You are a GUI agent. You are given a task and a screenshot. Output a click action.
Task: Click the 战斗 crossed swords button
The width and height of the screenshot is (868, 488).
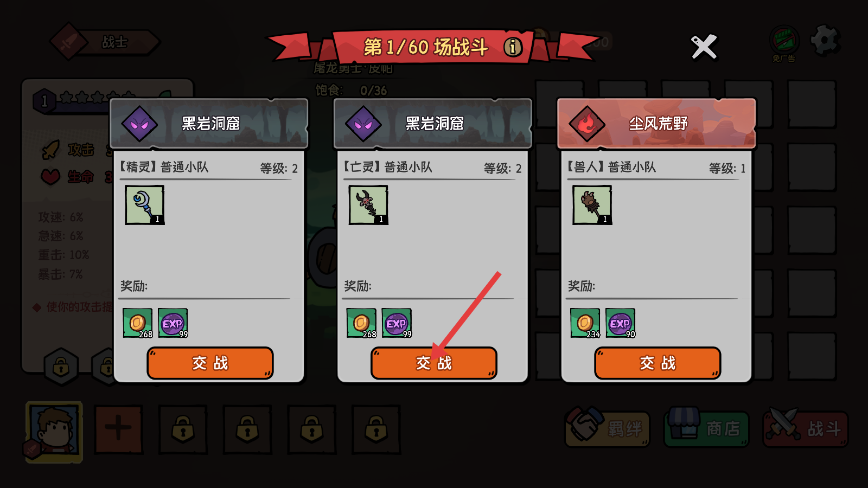point(806,428)
